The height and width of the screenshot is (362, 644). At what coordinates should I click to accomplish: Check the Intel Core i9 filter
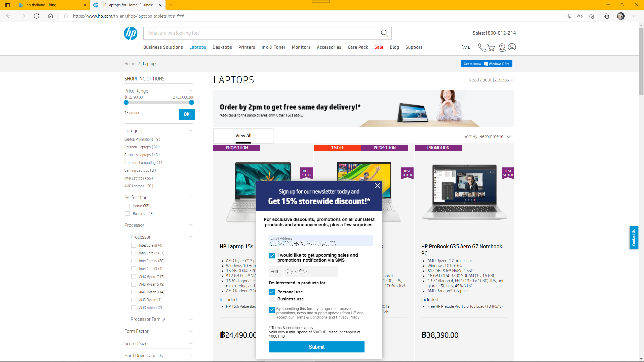(134, 245)
